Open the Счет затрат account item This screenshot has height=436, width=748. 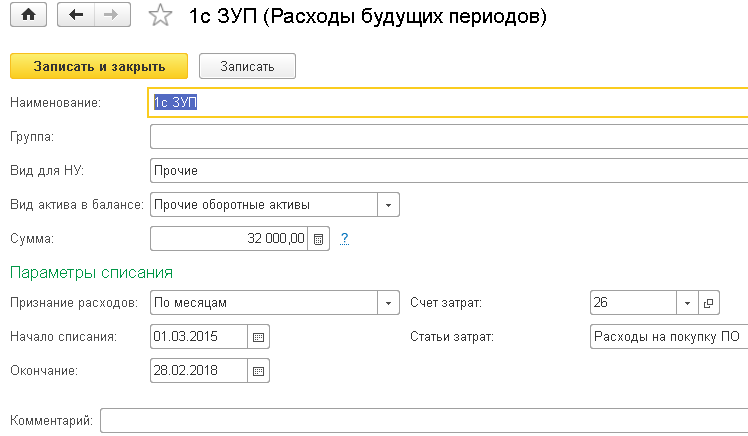tap(708, 303)
